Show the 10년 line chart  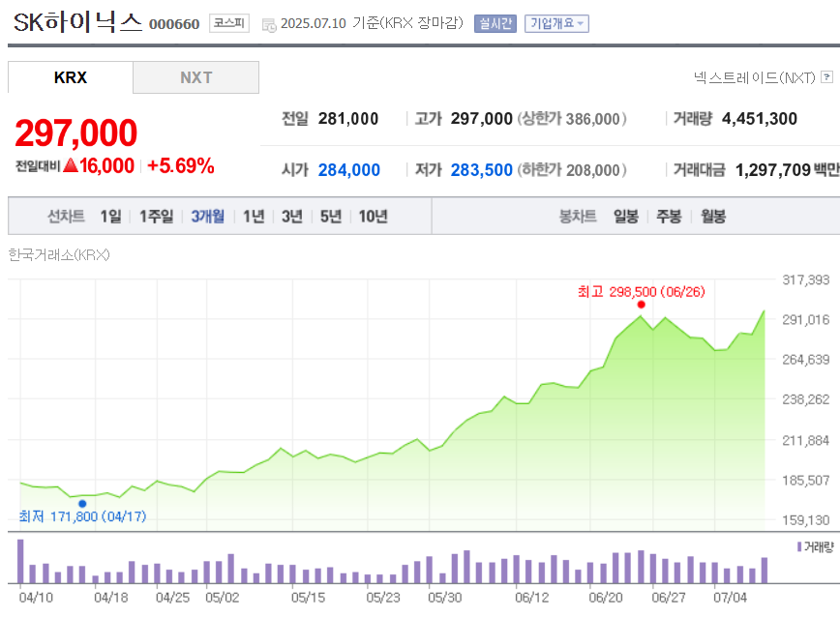click(x=373, y=217)
